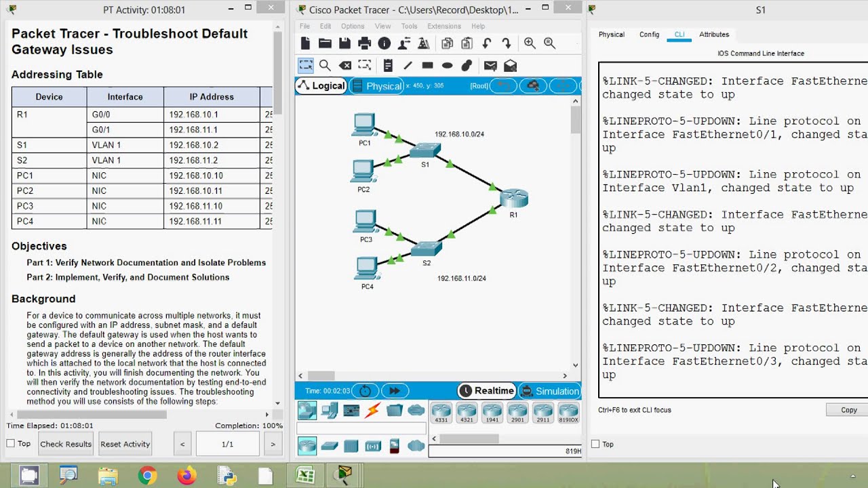Copy selection using the toolbar copy icon

pyautogui.click(x=447, y=43)
